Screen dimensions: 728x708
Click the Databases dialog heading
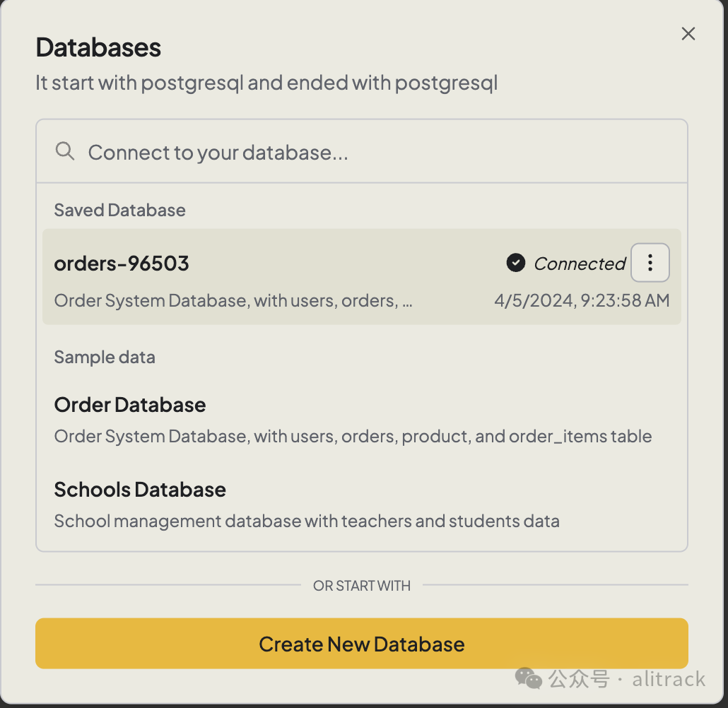[x=98, y=47]
